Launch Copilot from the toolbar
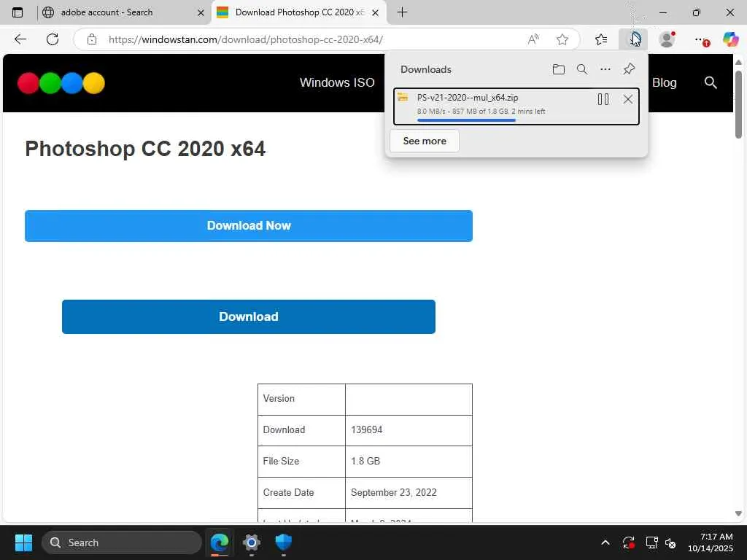 [730, 39]
